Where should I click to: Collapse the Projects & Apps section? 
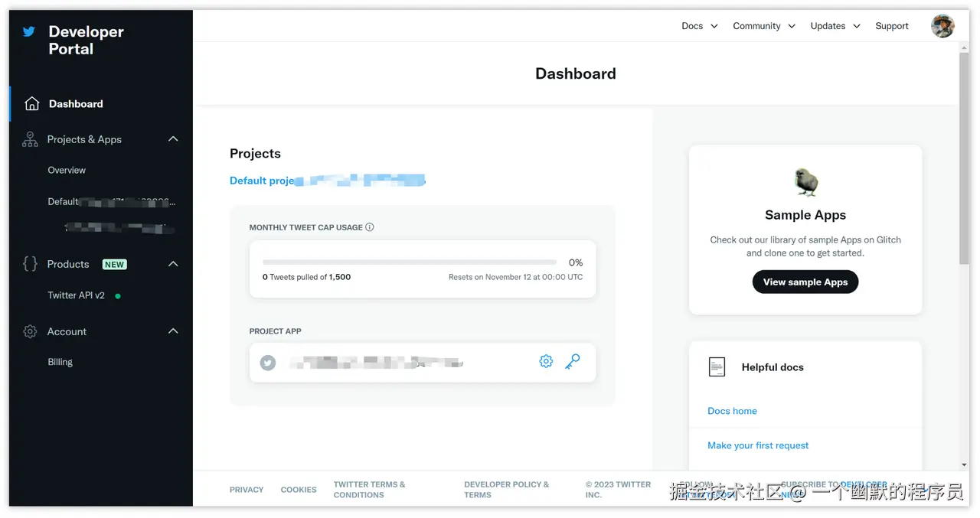(x=173, y=139)
